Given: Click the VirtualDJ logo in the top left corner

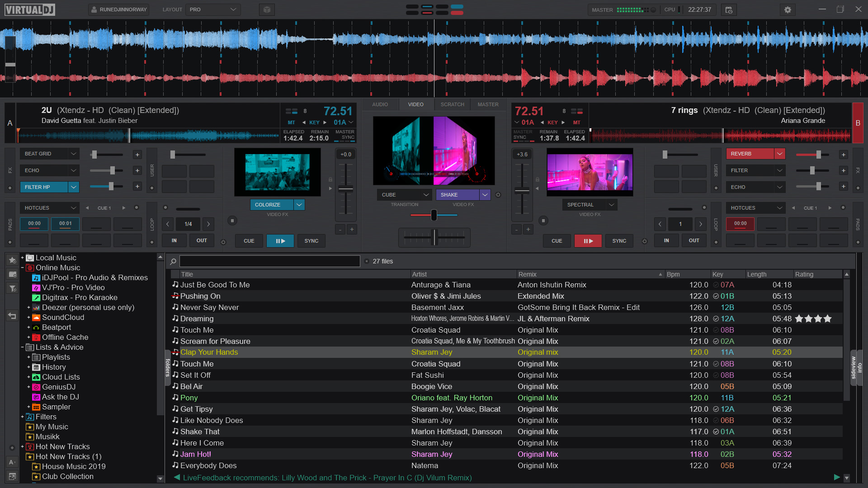Looking at the screenshot, I should (29, 9).
